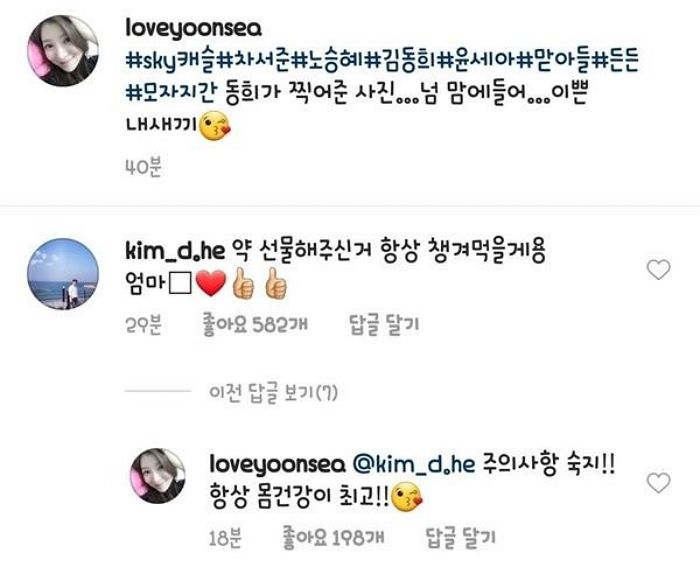
Task: Open loveyoonsea's profile picture at post top
Action: click(x=63, y=51)
